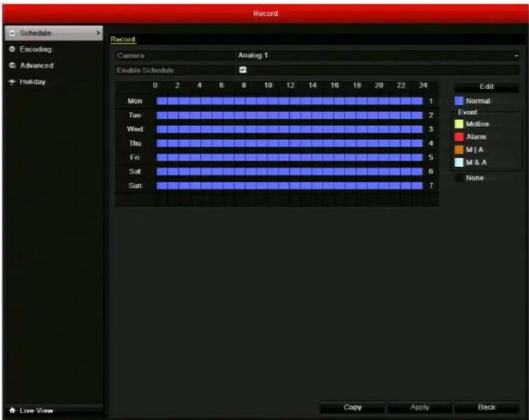Click hour 24 in timeline header
529x420 pixels.
(423, 86)
